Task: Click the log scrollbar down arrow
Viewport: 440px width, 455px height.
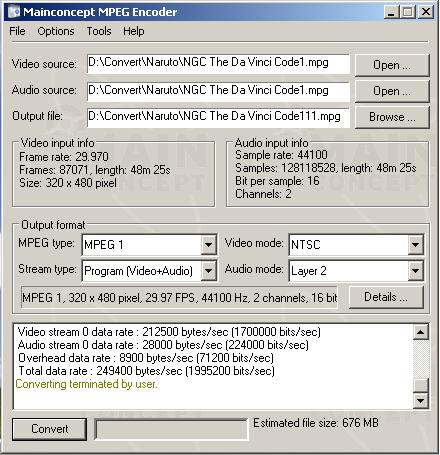Action: 420,400
